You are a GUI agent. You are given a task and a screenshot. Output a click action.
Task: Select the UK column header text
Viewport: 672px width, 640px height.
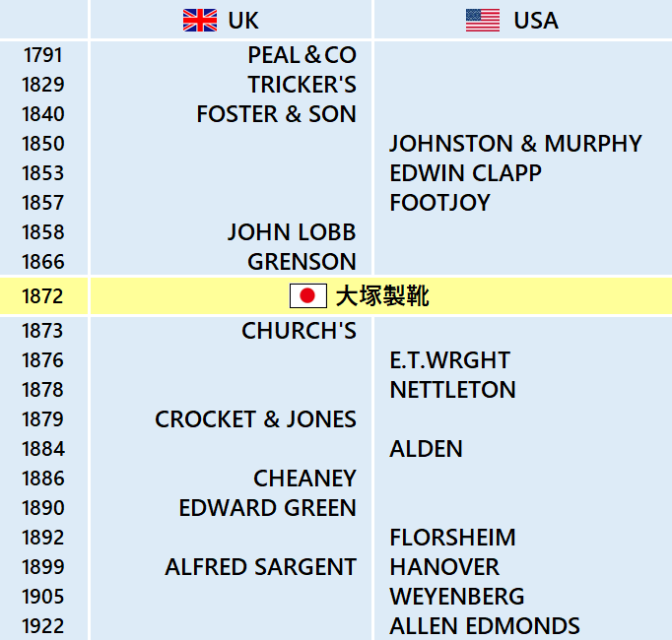(243, 21)
